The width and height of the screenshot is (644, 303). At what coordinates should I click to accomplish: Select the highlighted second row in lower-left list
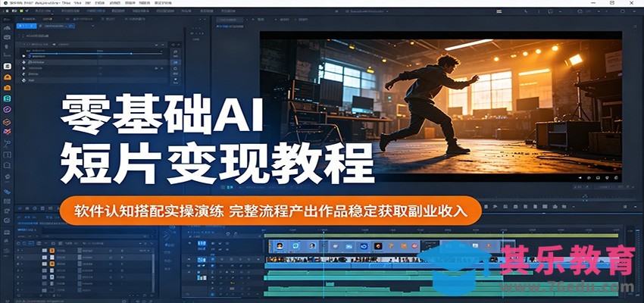click(85, 257)
